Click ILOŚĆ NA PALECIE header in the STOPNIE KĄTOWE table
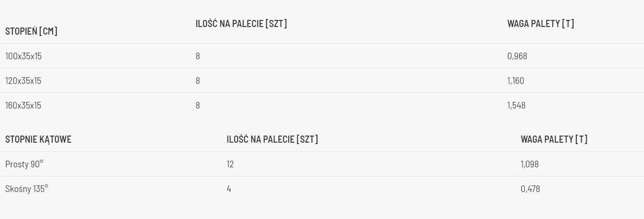 (x=273, y=139)
